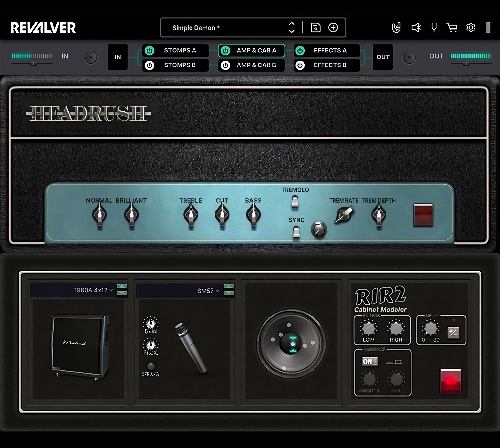Click the BRILLIANT volume knob
The width and height of the screenshot is (500, 448).
point(131,215)
